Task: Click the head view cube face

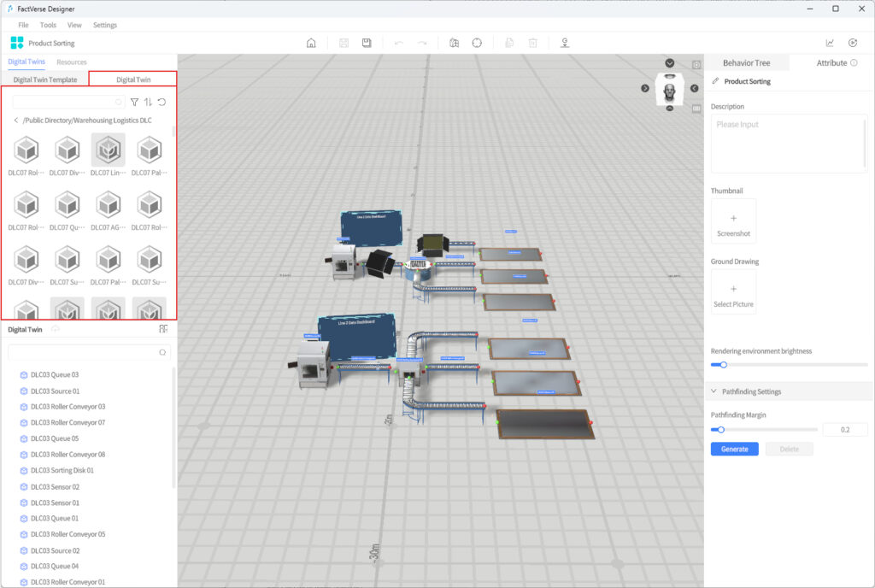Action: coord(670,89)
